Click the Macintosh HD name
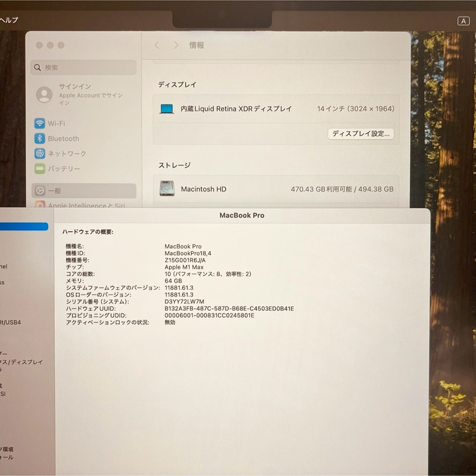This screenshot has height=476, width=476. [204, 189]
